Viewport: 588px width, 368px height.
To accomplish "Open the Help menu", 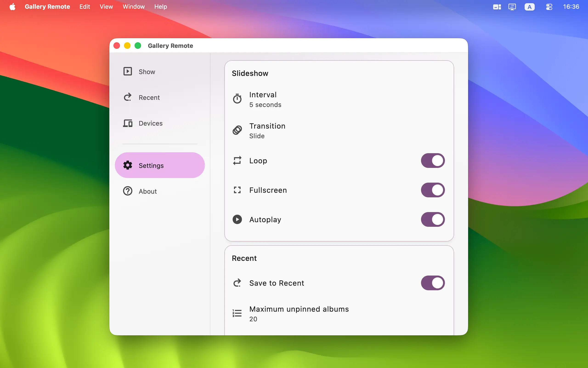I will coord(161,7).
